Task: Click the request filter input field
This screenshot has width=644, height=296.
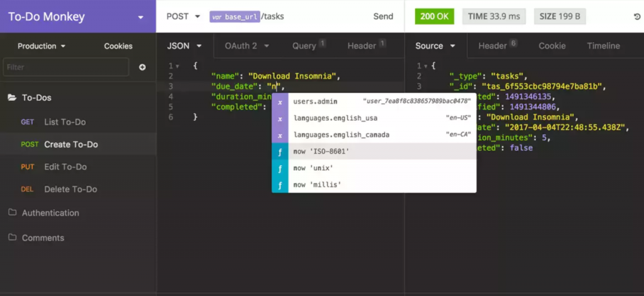Action: (x=65, y=67)
